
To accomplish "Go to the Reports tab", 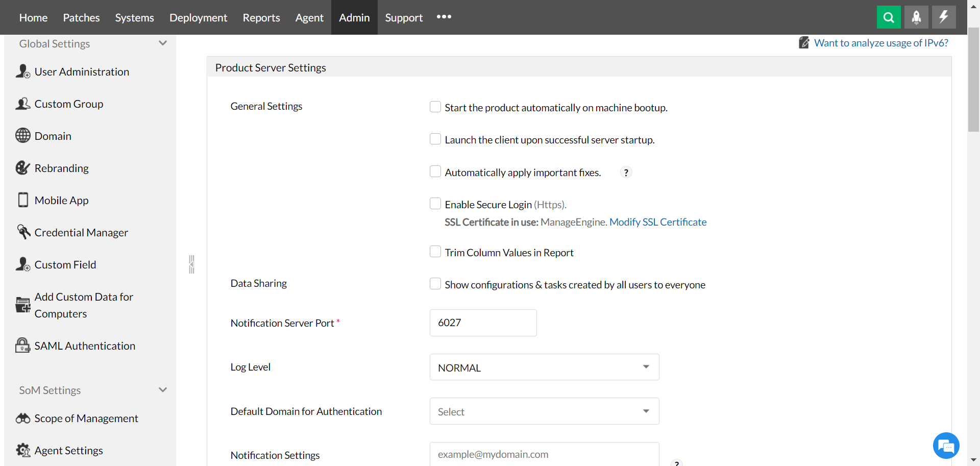I will (261, 17).
